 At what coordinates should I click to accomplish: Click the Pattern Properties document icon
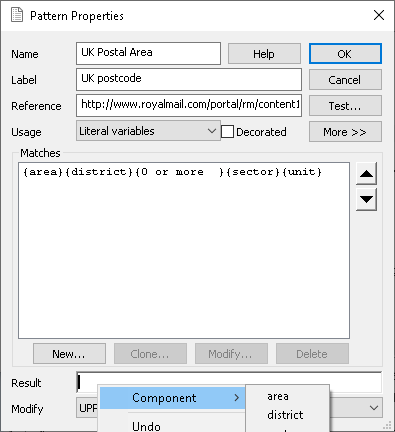tap(17, 15)
